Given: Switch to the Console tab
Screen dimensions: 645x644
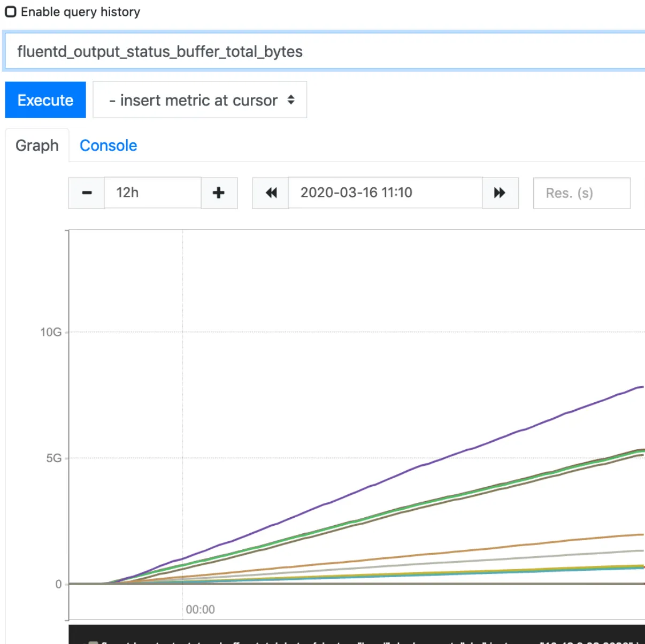Looking at the screenshot, I should pos(109,145).
